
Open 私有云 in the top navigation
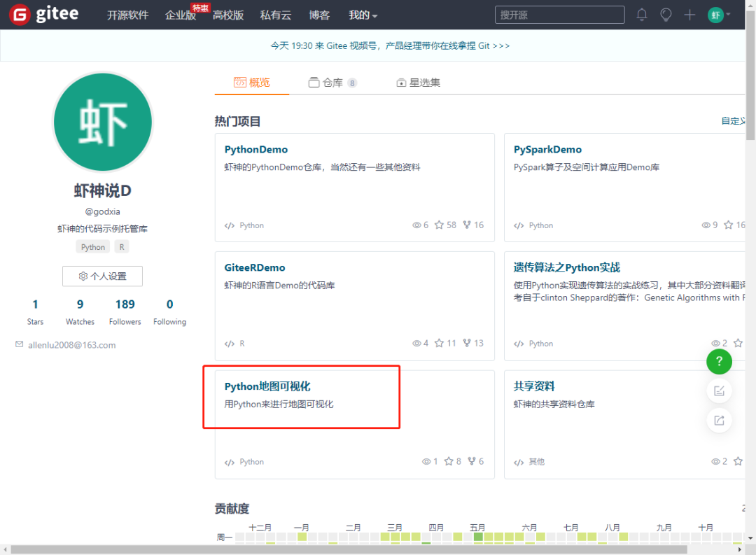[x=276, y=15]
